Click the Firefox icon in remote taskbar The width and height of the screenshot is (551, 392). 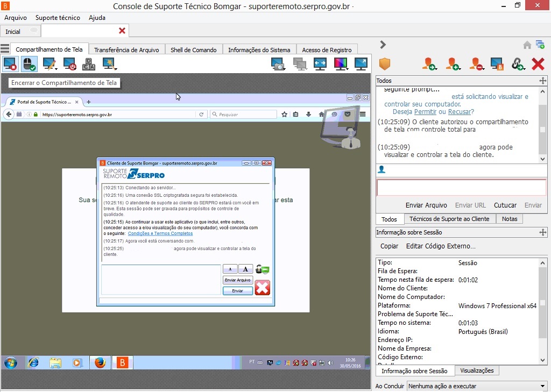point(100,362)
